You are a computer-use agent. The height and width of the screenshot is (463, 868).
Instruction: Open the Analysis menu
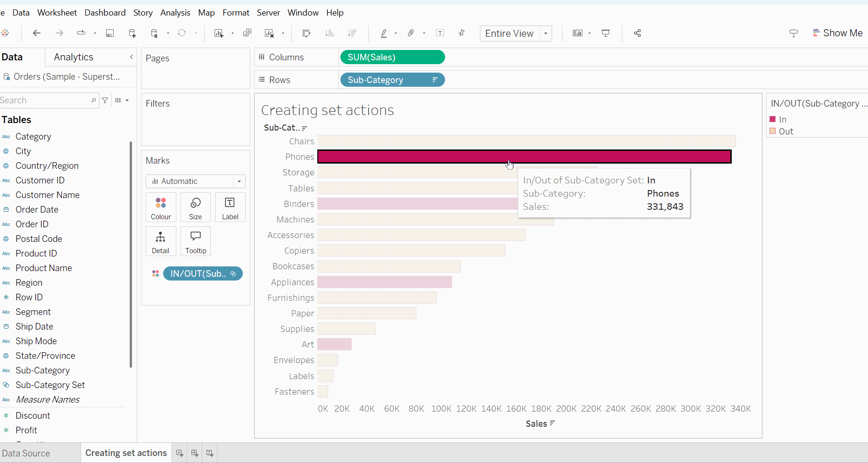(x=175, y=13)
